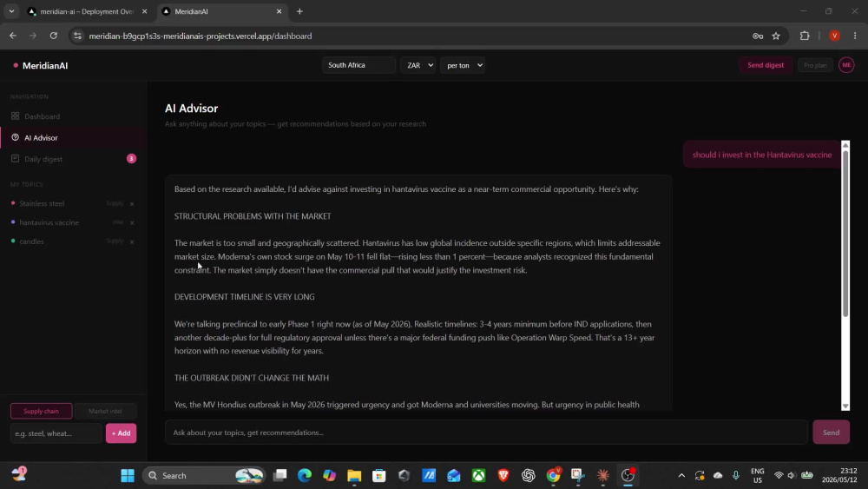868x489 pixels.
Task: Open Google Chrome from the taskbar
Action: [553, 475]
